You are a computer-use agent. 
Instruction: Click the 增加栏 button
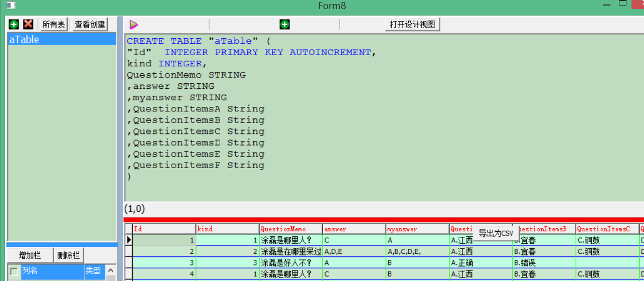[30, 255]
